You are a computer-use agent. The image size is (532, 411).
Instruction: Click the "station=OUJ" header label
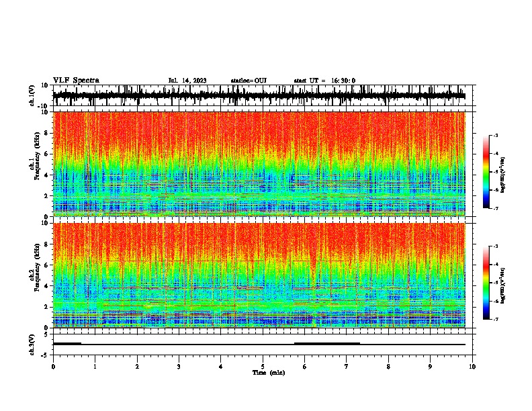[x=249, y=81]
